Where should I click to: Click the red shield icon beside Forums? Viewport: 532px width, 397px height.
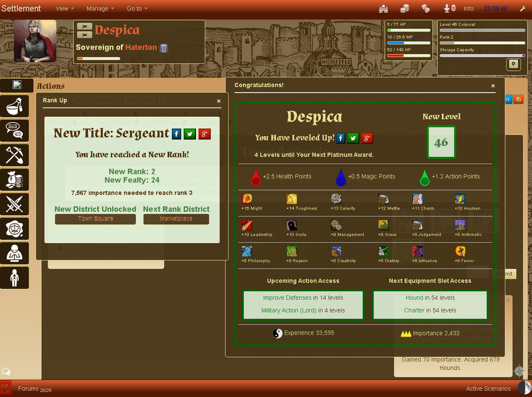coord(6,389)
